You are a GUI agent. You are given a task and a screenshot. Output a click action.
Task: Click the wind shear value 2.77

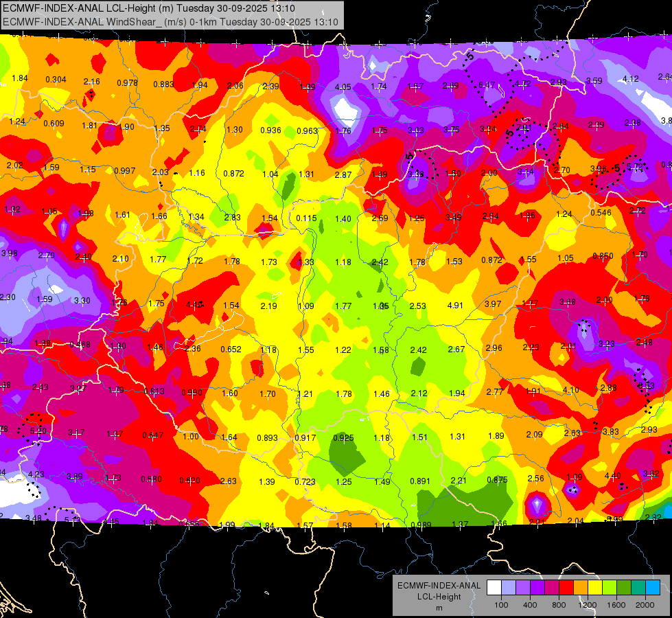coord(495,391)
